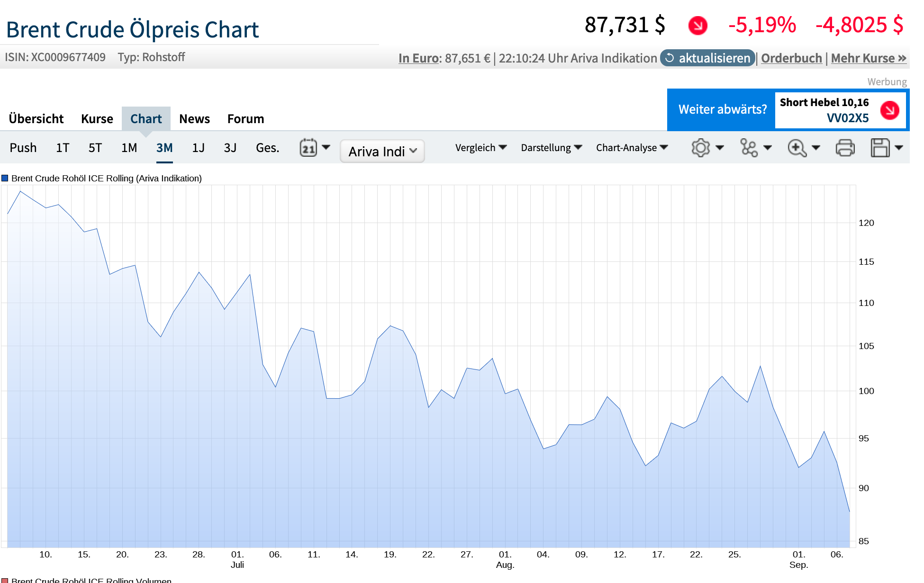Viewport: 924px width, 583px height.
Task: Click the calendar date-range icon
Action: [x=308, y=148]
